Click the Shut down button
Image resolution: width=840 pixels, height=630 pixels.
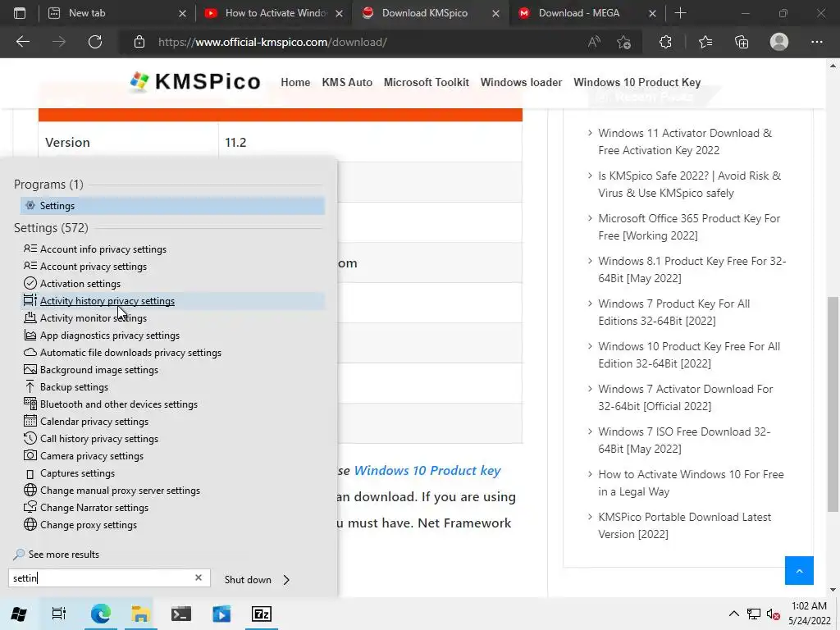point(248,580)
